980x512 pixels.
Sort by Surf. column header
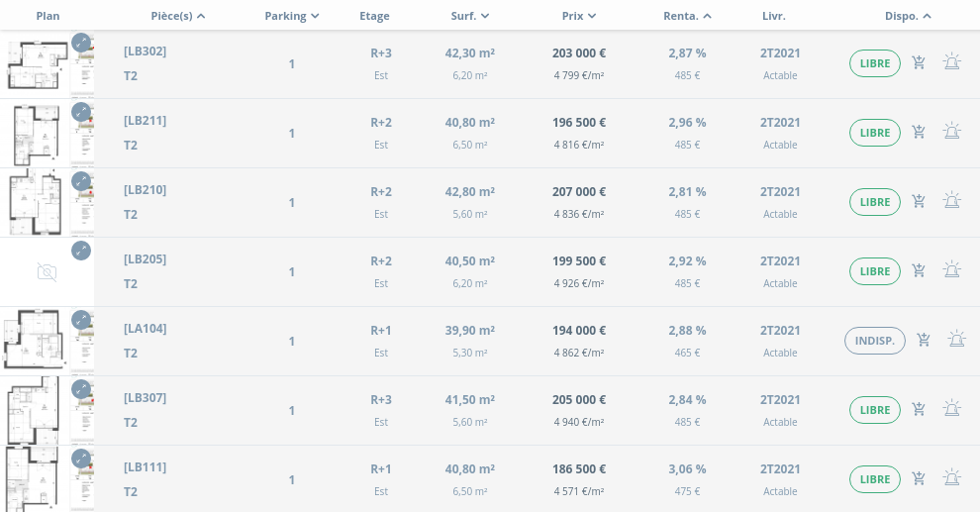pyautogui.click(x=470, y=16)
